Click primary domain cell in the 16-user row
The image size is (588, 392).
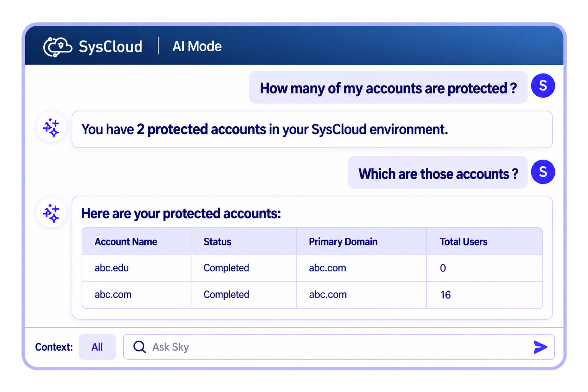coord(361,295)
